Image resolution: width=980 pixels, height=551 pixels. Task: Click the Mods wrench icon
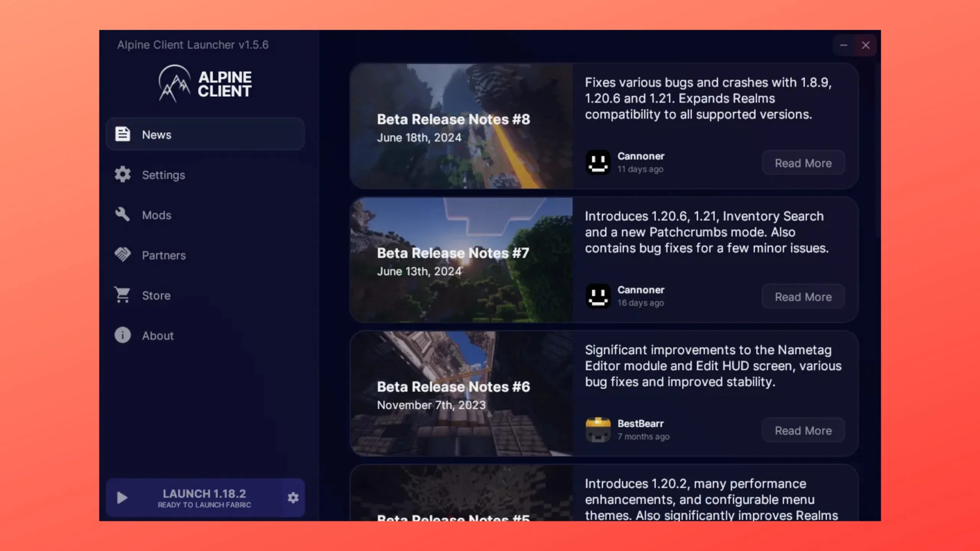pyautogui.click(x=122, y=215)
